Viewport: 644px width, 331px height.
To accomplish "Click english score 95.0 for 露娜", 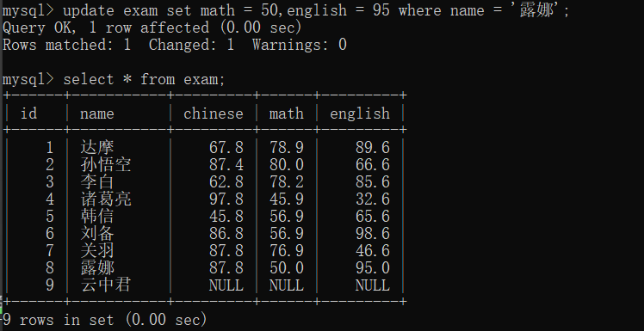I will coord(373,268).
